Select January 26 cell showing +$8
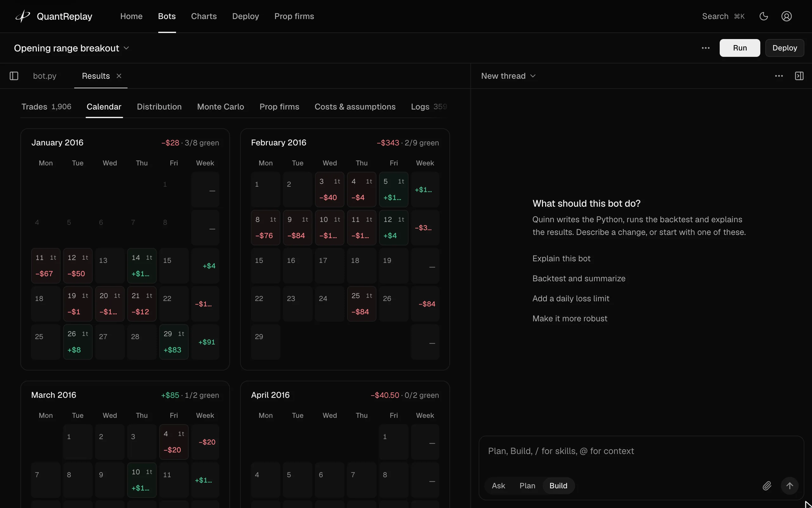The width and height of the screenshot is (812, 508). coord(77,342)
